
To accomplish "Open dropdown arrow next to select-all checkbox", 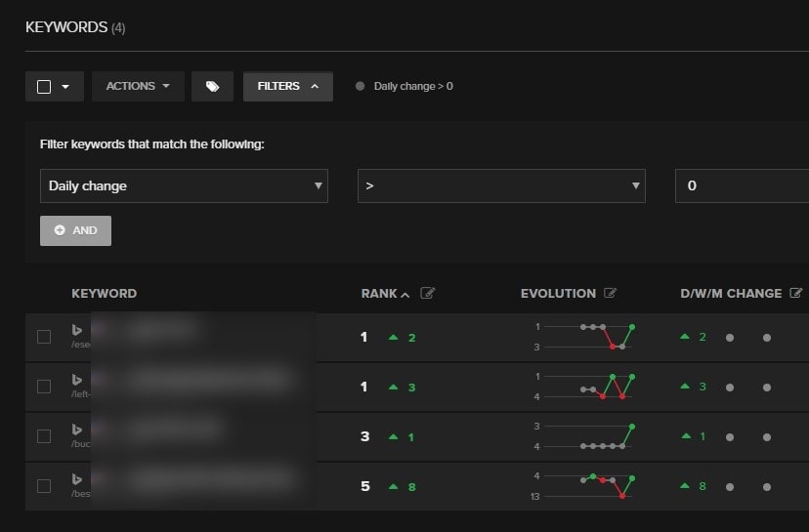I will tap(65, 87).
